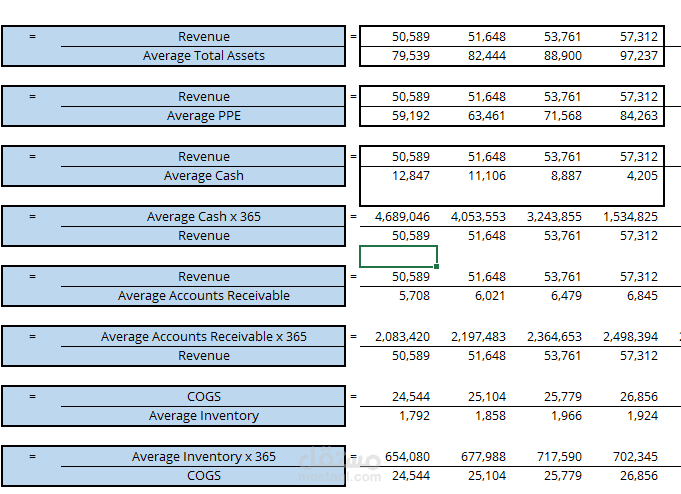Click the 88,900 total assets value
Viewport: 681px width, 494px height.
tap(563, 56)
